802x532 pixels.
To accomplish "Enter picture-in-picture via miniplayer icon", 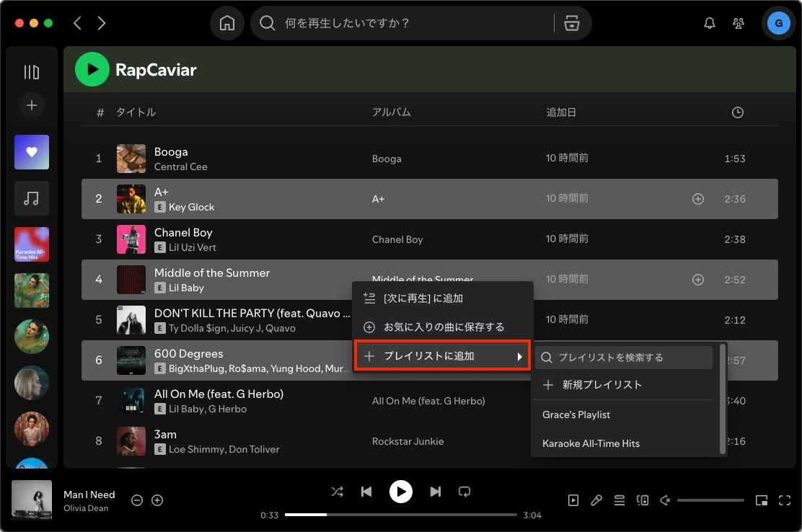I will [762, 500].
